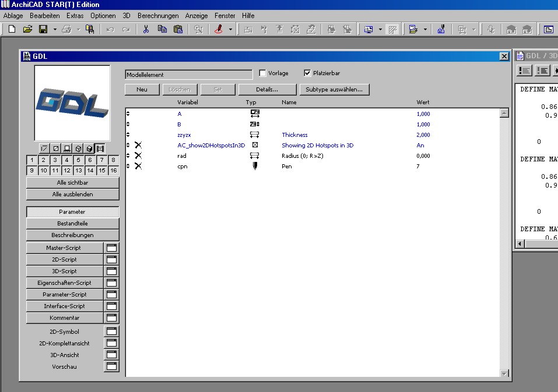This screenshot has height=392, width=558.
Task: Uncheck the Platzierbar checkbox
Action: click(x=307, y=73)
